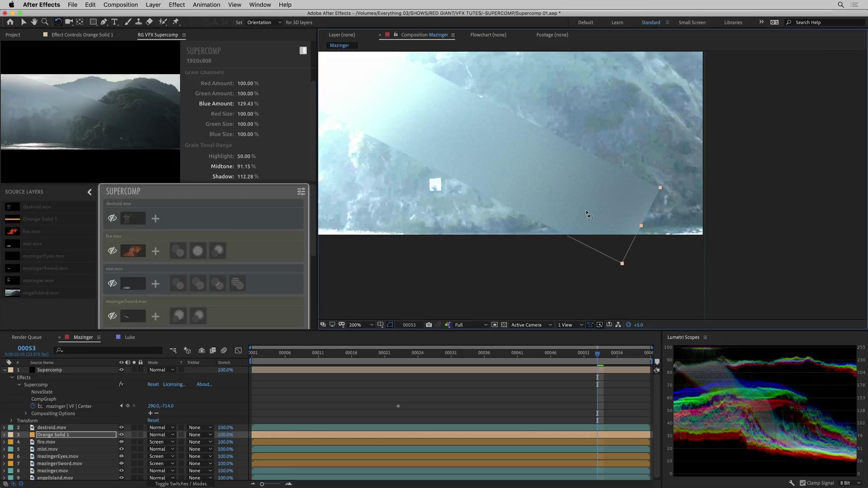
Task: Click the Spotlight search icon
Action: (x=841, y=5)
